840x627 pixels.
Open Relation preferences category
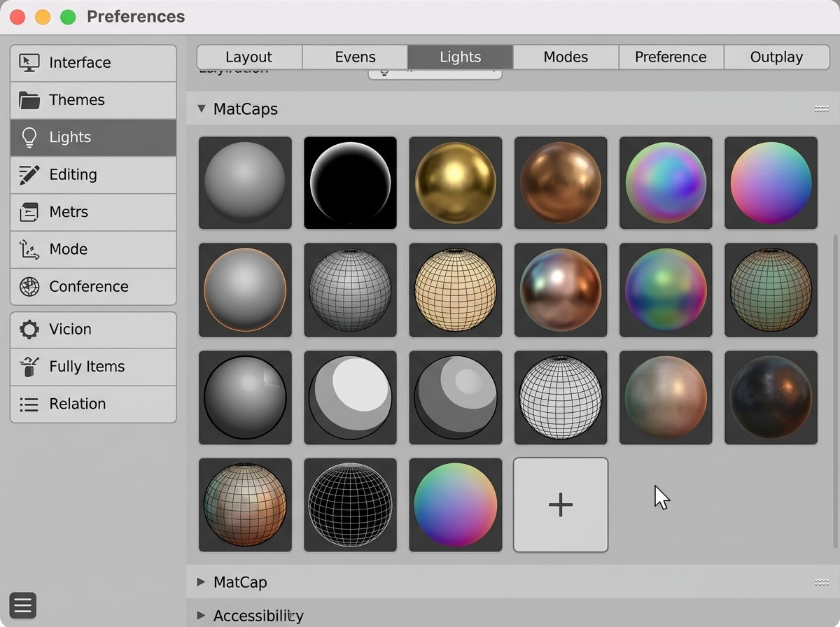click(93, 404)
